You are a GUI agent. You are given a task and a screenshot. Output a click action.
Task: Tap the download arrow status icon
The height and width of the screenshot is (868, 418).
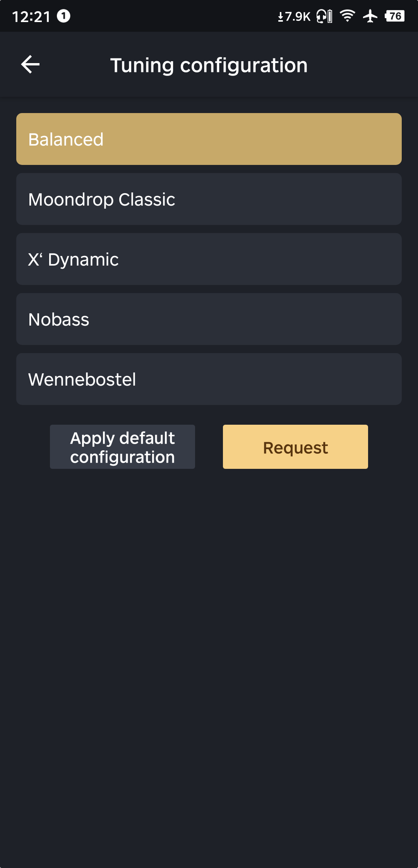[x=281, y=17]
